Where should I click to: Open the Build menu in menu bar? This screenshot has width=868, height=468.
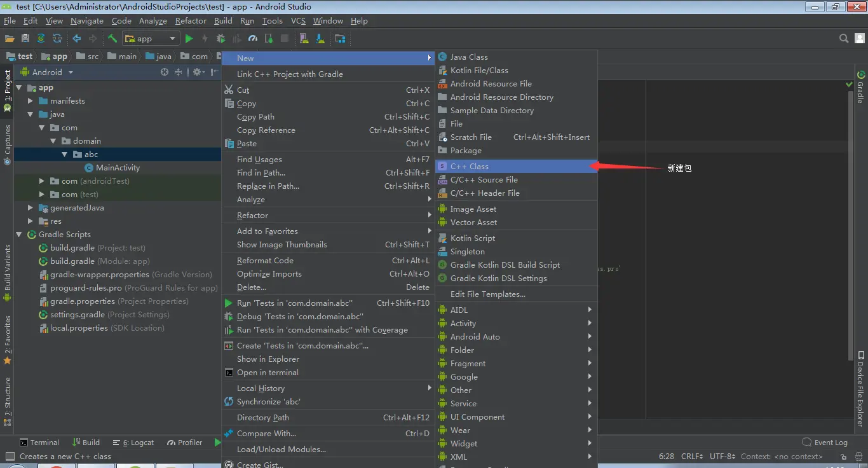(223, 21)
